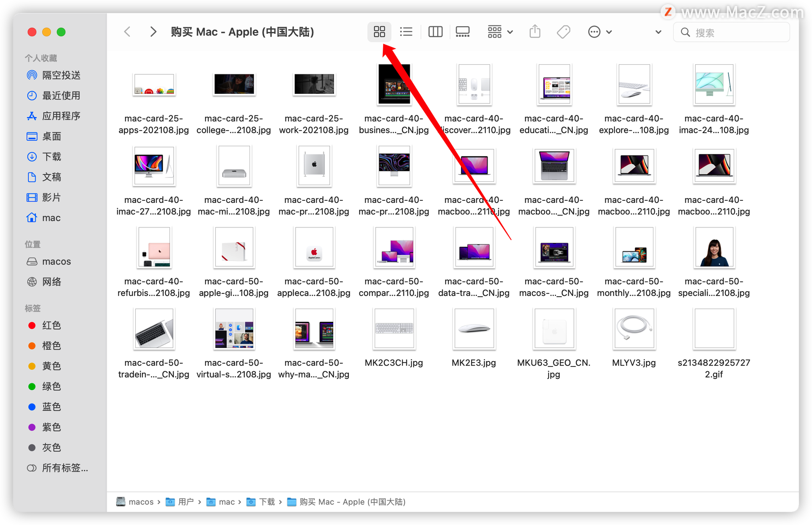Open the group-by options dropdown
The width and height of the screenshot is (812, 525).
[500, 32]
